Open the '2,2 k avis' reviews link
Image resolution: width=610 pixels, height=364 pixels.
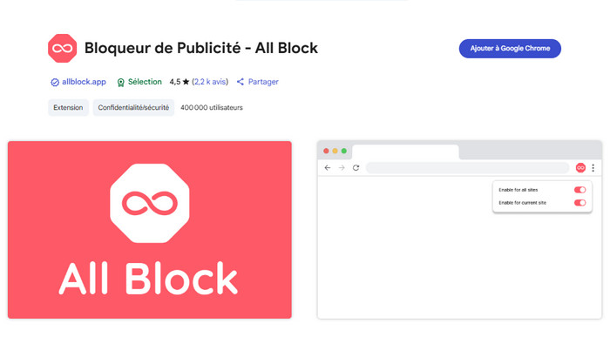[210, 82]
